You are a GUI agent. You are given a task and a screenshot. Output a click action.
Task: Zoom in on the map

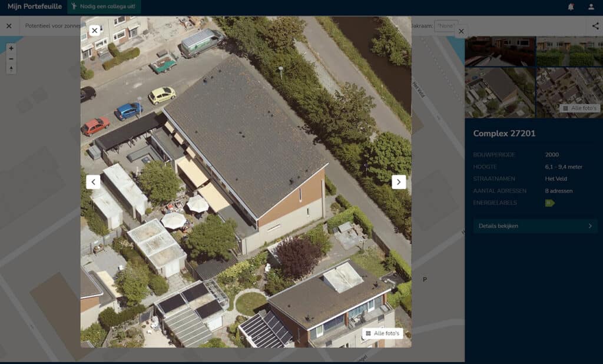click(x=11, y=48)
